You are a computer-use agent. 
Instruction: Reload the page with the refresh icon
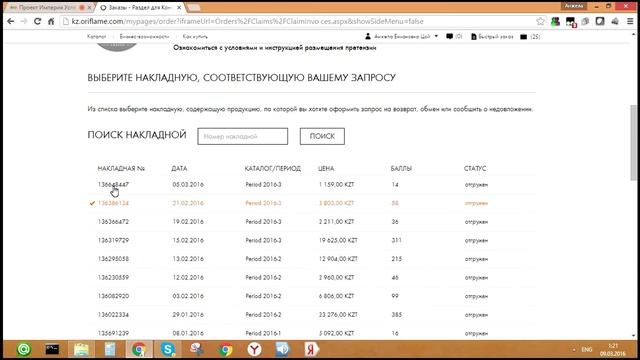click(37, 21)
